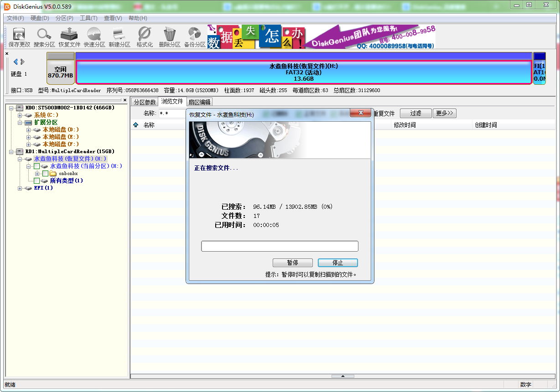
Task: Click the RD1 MultipleCardReader disk icon
Action: click(19, 151)
